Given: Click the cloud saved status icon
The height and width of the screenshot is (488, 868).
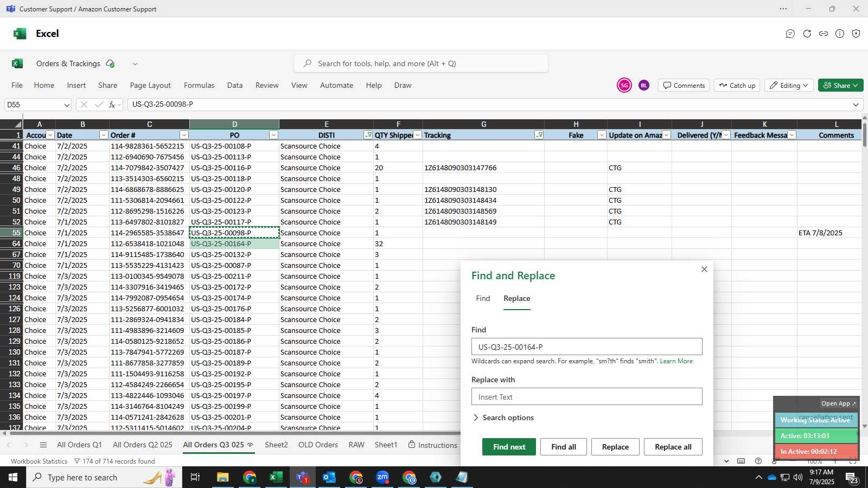Looking at the screenshot, I should click(111, 63).
